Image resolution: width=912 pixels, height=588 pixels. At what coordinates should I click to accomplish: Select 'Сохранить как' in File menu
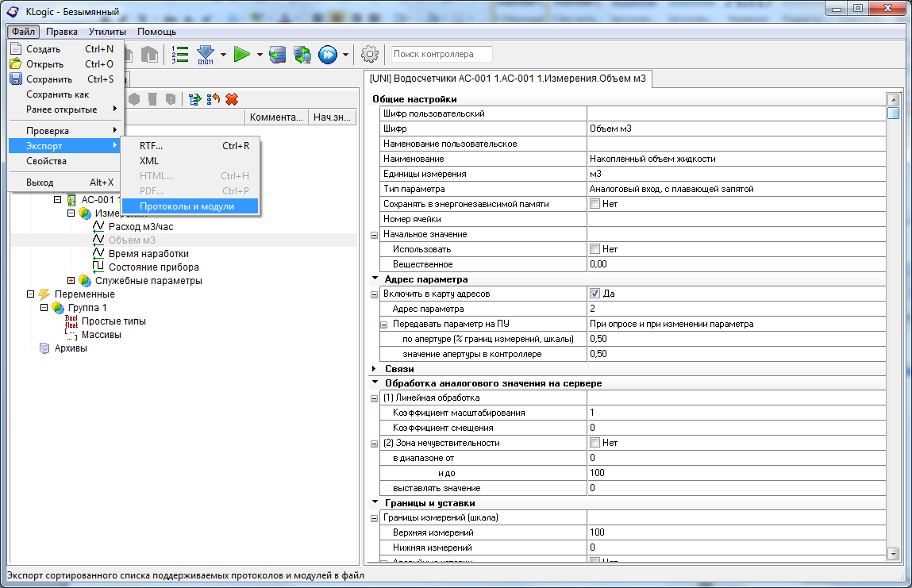57,94
